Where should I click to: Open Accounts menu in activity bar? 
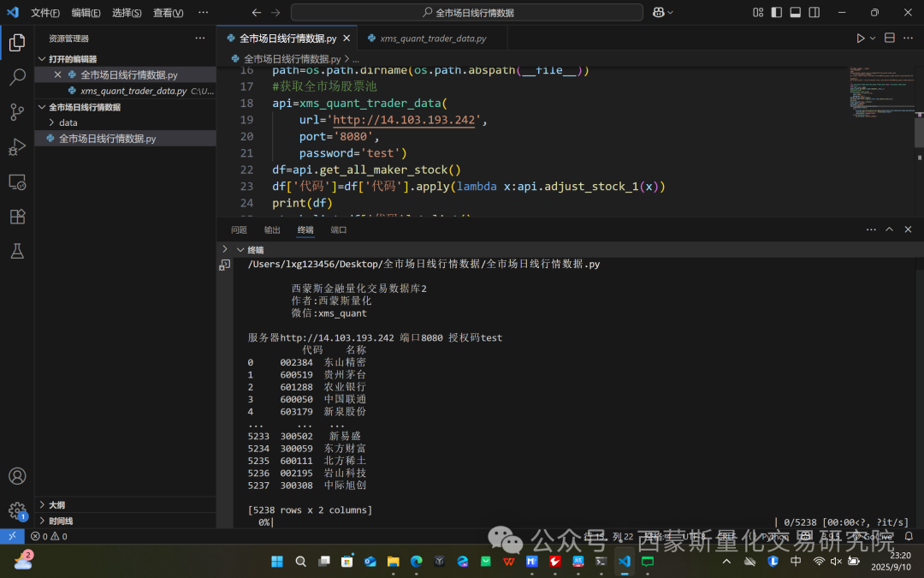point(17,476)
